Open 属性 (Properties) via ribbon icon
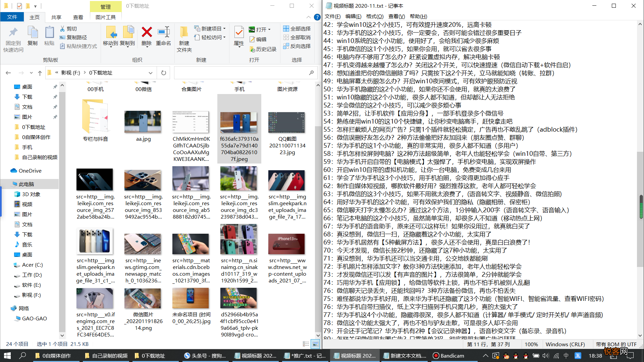644x362 pixels. (x=238, y=35)
